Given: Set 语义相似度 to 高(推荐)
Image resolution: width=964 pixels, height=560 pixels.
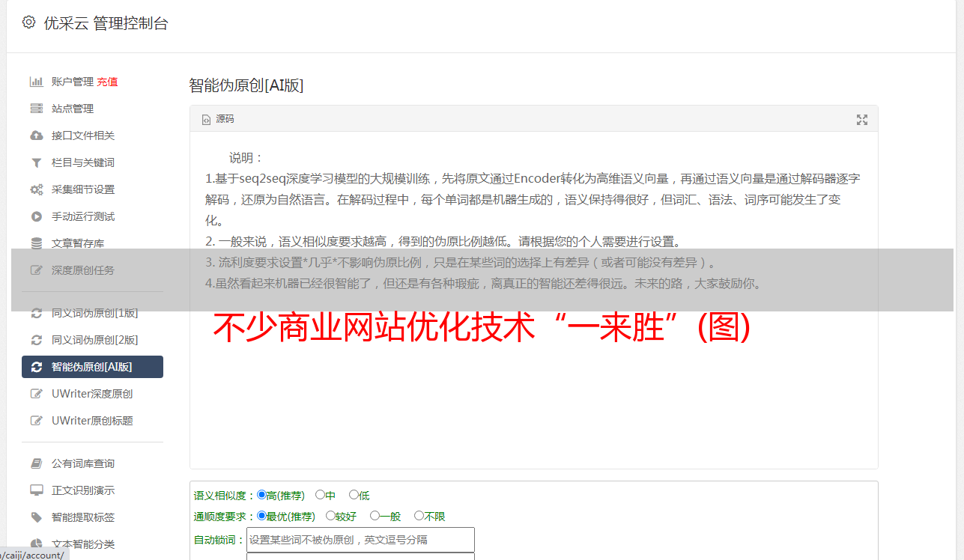Looking at the screenshot, I should (x=261, y=495).
